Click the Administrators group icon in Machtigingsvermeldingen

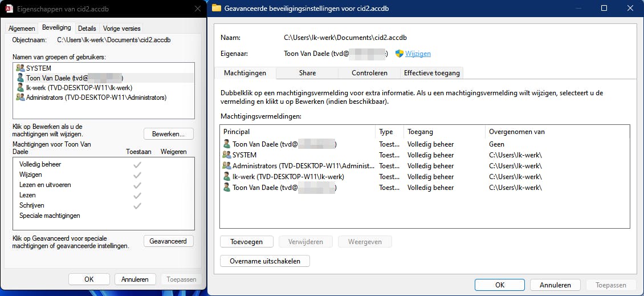tap(227, 165)
